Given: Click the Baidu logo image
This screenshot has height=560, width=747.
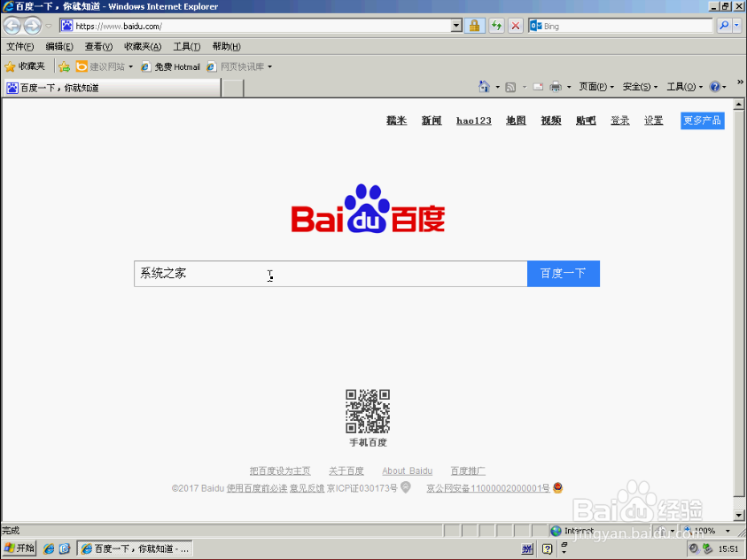Looking at the screenshot, I should (368, 208).
